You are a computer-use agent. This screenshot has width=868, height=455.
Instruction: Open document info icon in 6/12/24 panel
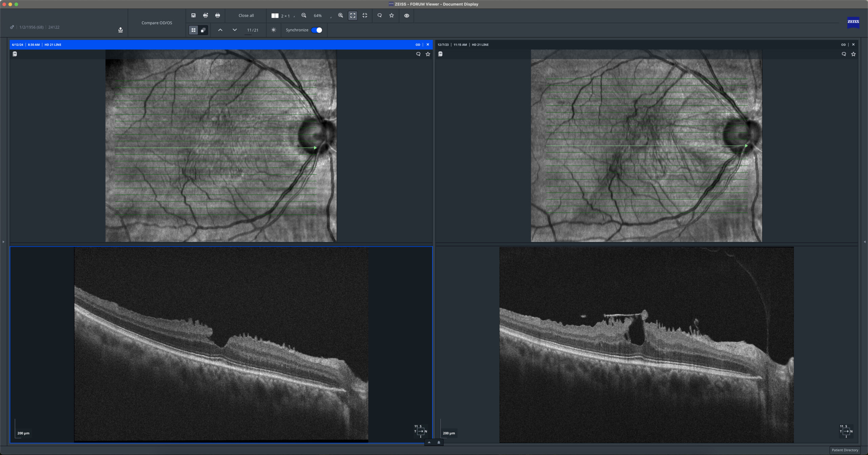(x=15, y=54)
